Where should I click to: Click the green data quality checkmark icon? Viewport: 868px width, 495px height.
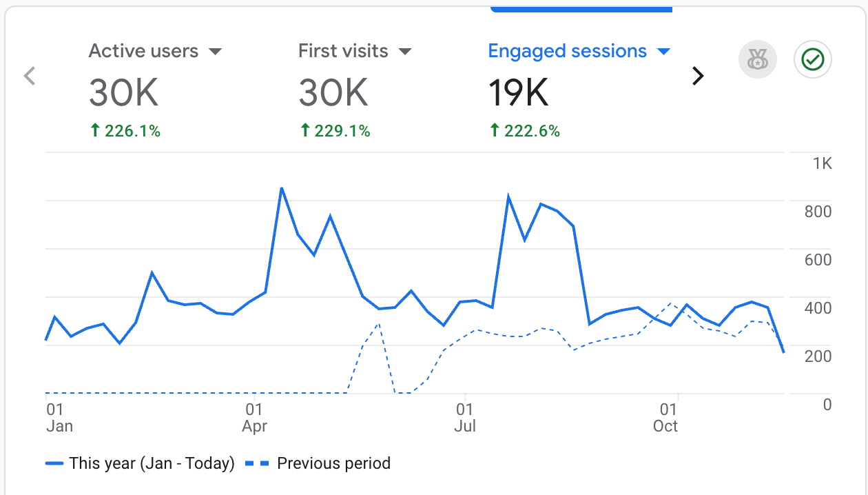click(813, 60)
